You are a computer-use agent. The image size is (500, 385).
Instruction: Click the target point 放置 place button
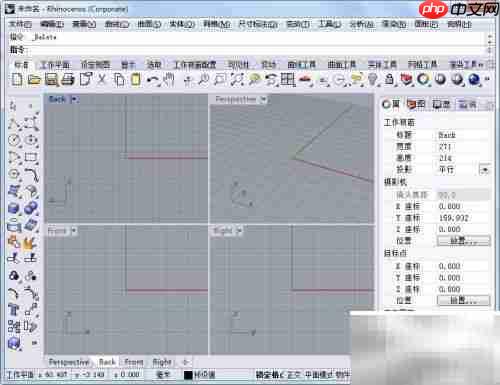click(463, 300)
